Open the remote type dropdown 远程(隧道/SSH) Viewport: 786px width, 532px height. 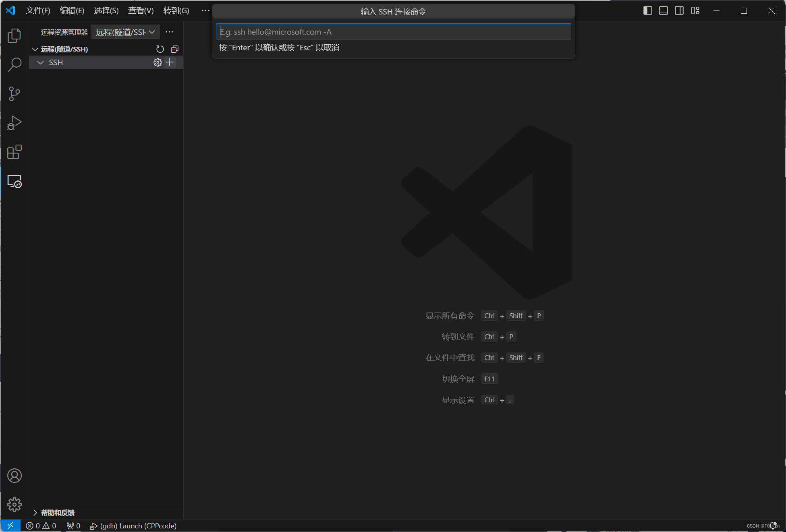[x=125, y=32]
